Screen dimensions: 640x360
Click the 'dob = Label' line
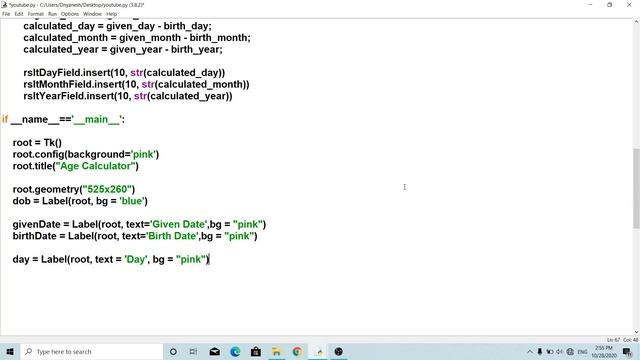click(x=80, y=201)
